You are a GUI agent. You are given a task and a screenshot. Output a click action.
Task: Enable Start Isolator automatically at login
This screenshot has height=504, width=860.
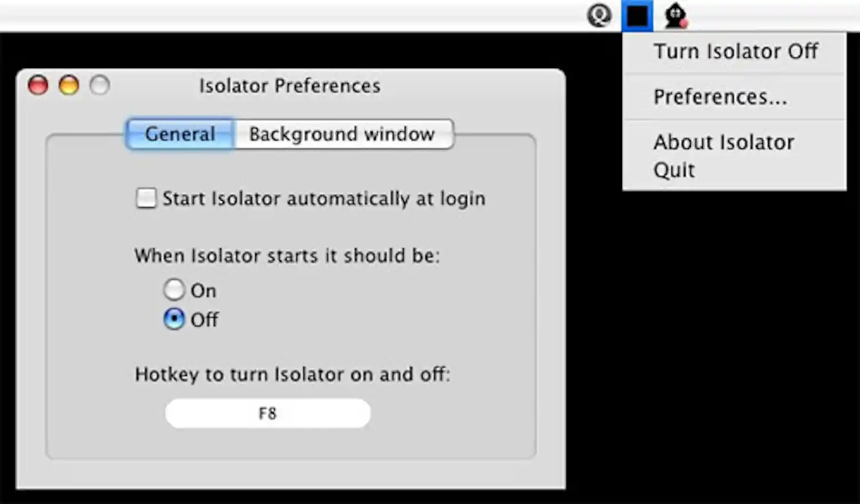[x=146, y=198]
